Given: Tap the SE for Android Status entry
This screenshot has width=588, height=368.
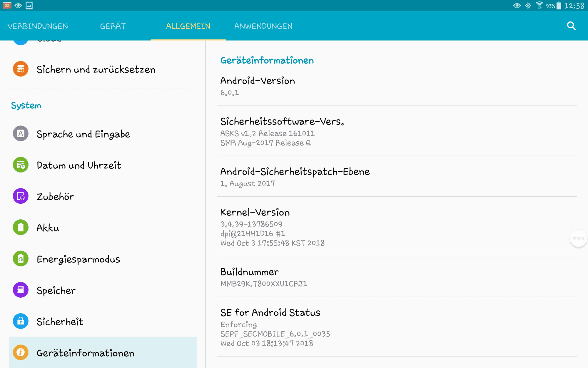Looking at the screenshot, I should tap(397, 327).
